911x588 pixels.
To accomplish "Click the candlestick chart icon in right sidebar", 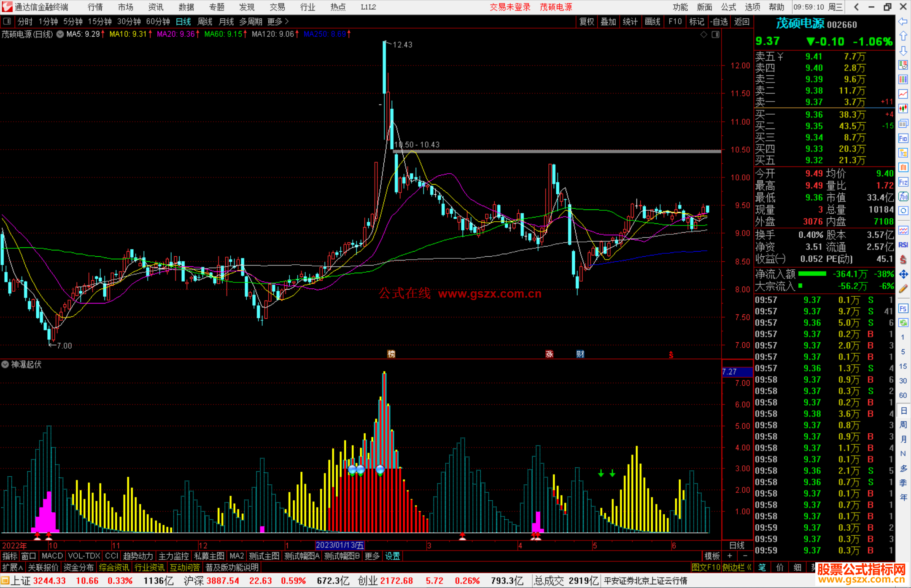I will point(903,109).
